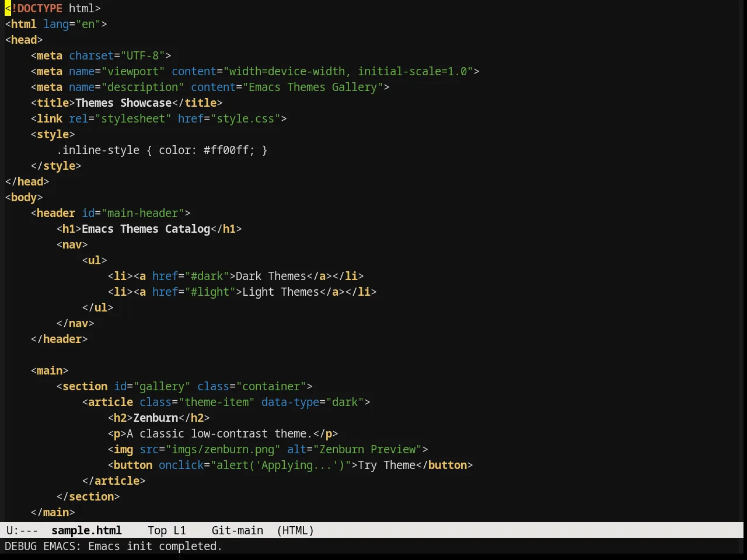The width and height of the screenshot is (747, 560).
Task: Click the U:--- coding status in mode line
Action: coord(22,530)
